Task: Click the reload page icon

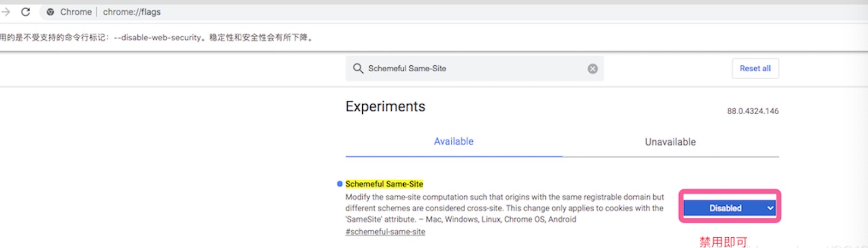Action: (x=25, y=12)
